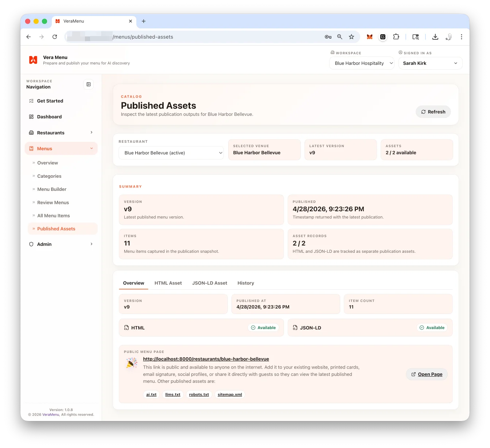Open a new browser tab
This screenshot has height=448, width=490.
point(144,21)
